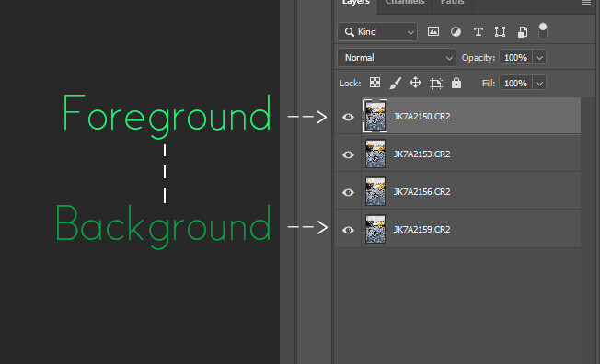
Task: Lock artboard nesting icon
Action: tap(436, 84)
